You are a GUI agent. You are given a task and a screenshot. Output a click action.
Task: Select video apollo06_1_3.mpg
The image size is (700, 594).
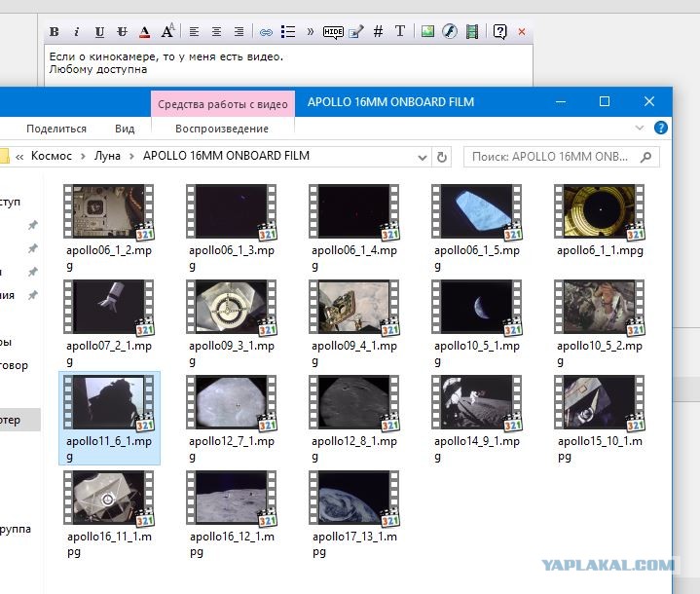click(x=232, y=227)
